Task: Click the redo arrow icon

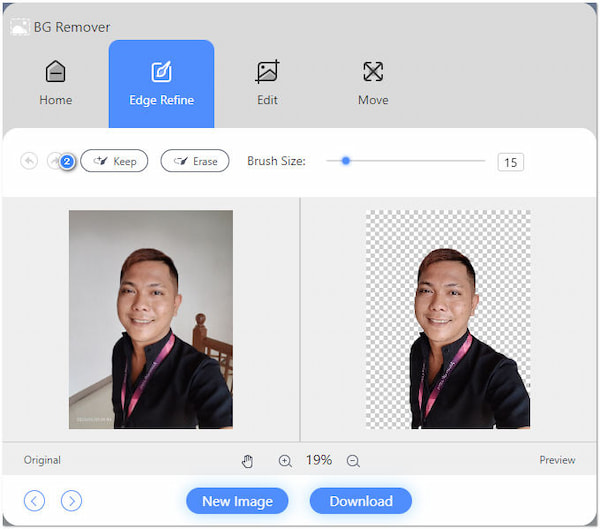Action: [53, 161]
